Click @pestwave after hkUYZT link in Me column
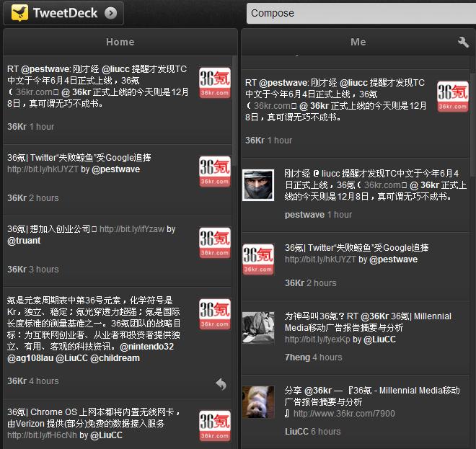476x449 pixels. pos(394,259)
